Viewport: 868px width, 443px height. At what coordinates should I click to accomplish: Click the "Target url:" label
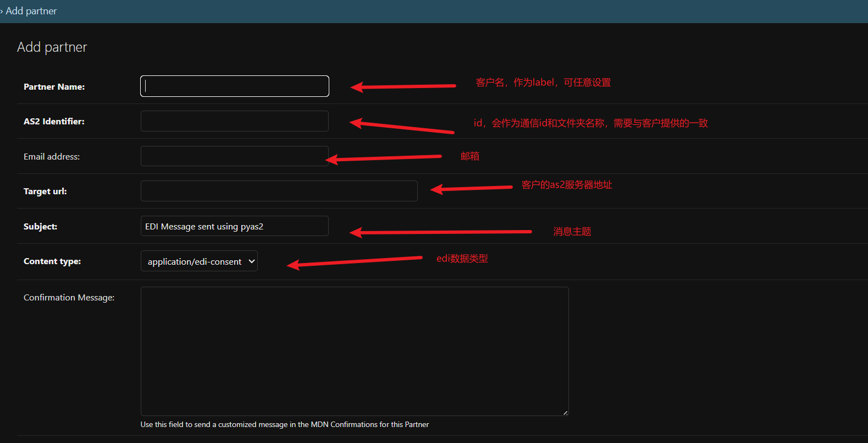[45, 192]
